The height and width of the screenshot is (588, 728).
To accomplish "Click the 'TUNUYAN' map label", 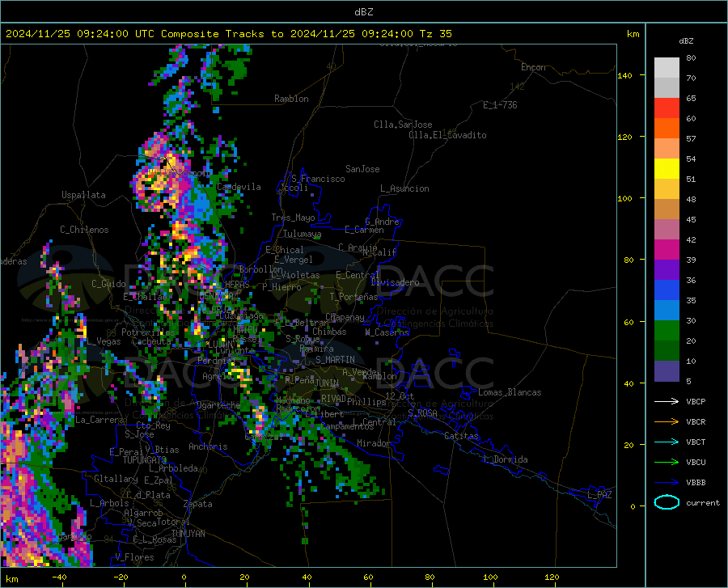I will [188, 534].
